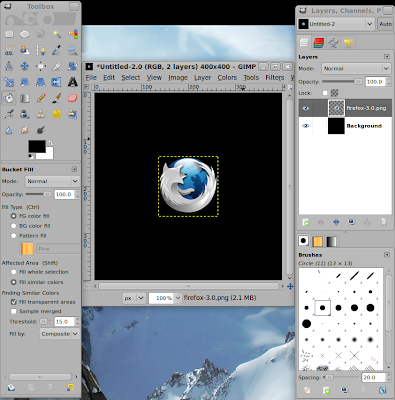395x400 pixels.
Task: Click the Threshold value field
Action: [x=64, y=322]
